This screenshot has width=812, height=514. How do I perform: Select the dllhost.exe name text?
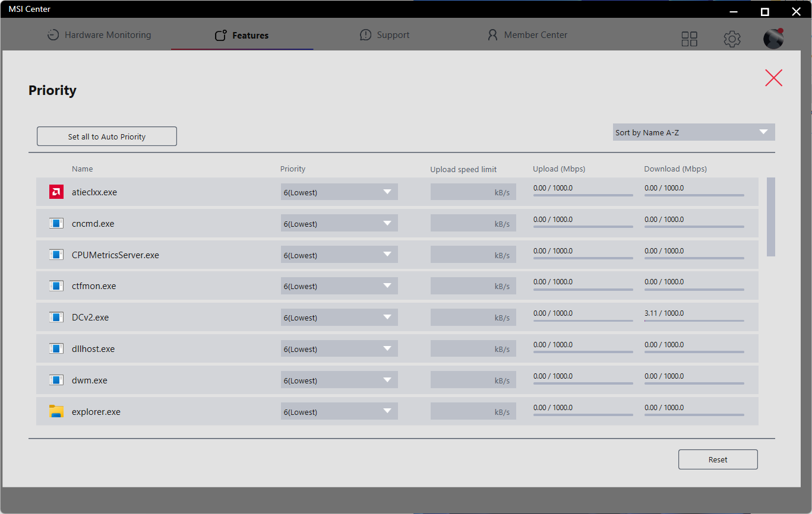(x=93, y=349)
